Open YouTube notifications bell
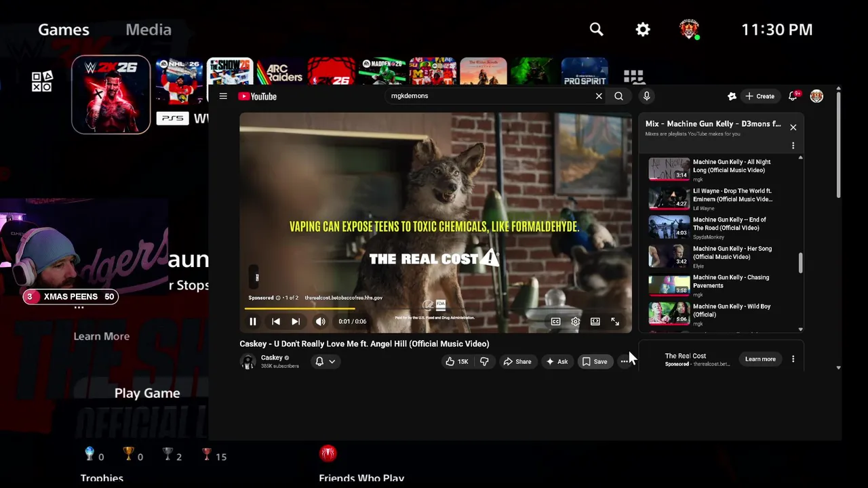 [793, 96]
